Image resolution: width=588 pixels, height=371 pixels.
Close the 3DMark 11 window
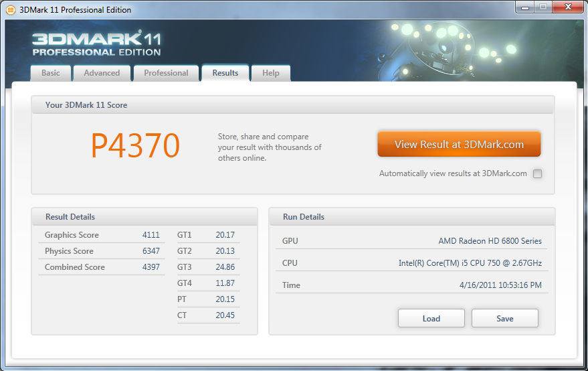coord(568,7)
